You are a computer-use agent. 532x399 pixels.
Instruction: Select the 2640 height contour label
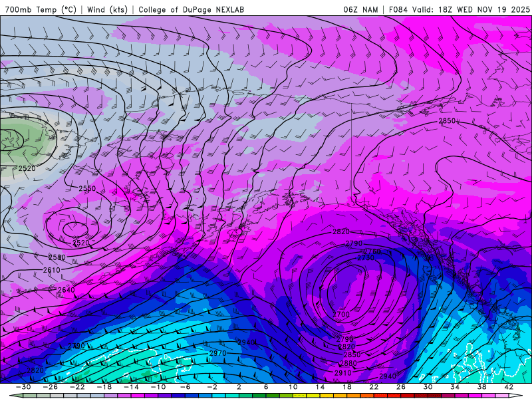[66, 290]
